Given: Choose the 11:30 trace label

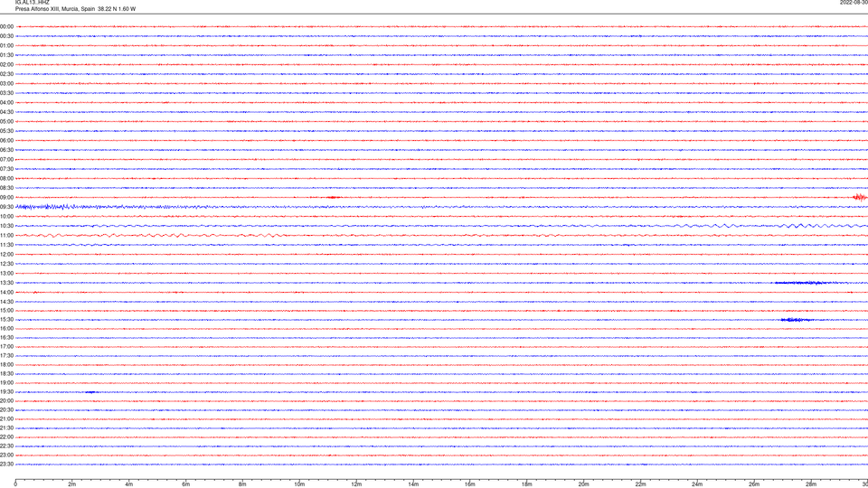Looking at the screenshot, I should tap(6, 245).
